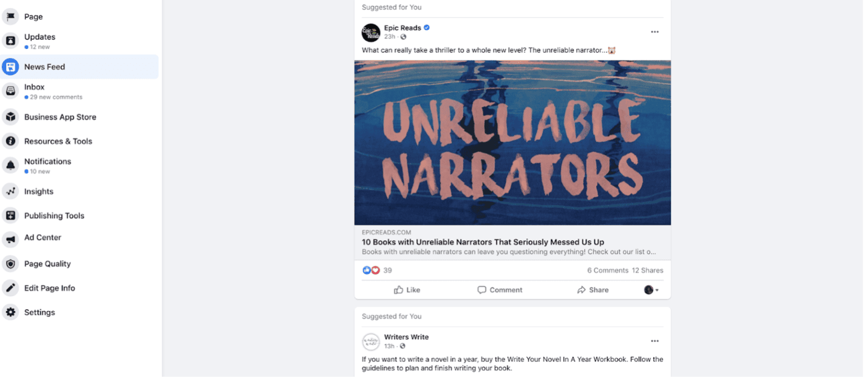Click the Settings gear icon

pyautogui.click(x=11, y=312)
